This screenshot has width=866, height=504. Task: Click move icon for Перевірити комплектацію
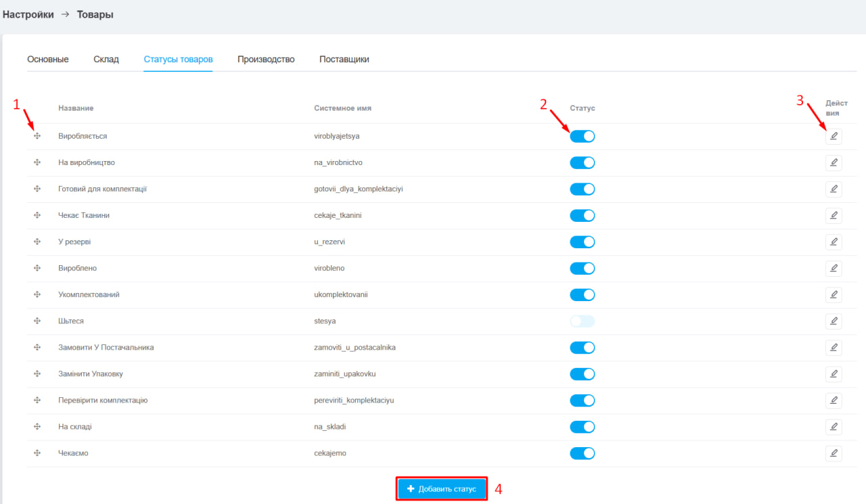click(37, 400)
